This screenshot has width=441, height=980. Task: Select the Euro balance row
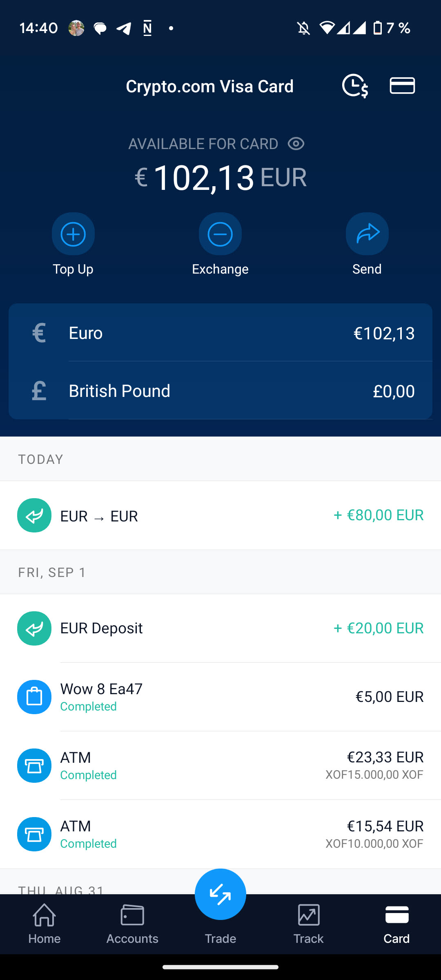point(220,333)
